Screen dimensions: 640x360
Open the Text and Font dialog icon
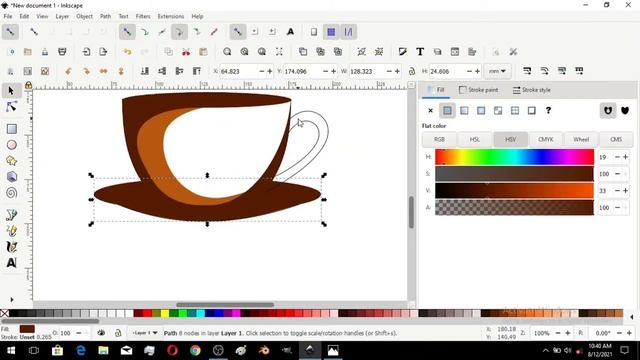(420, 52)
